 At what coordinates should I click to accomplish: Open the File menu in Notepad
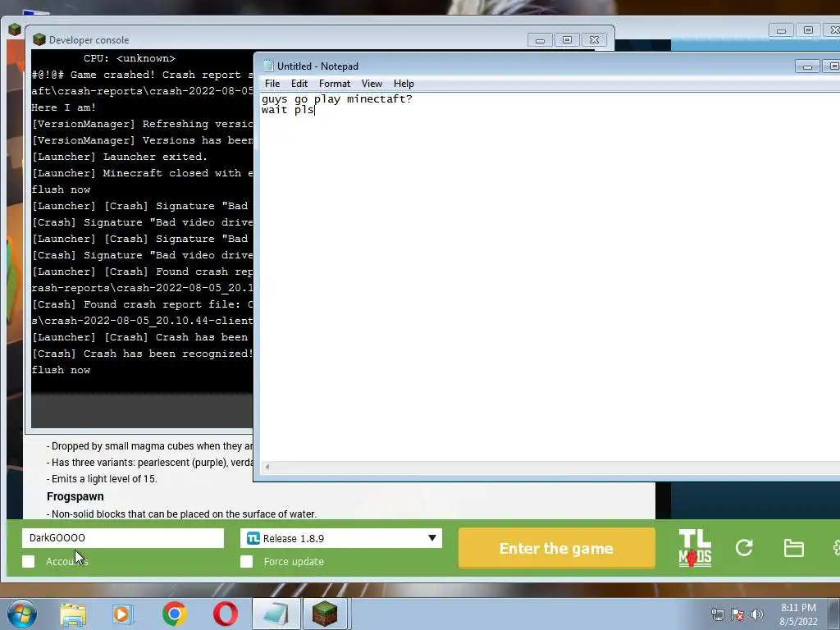pos(272,84)
